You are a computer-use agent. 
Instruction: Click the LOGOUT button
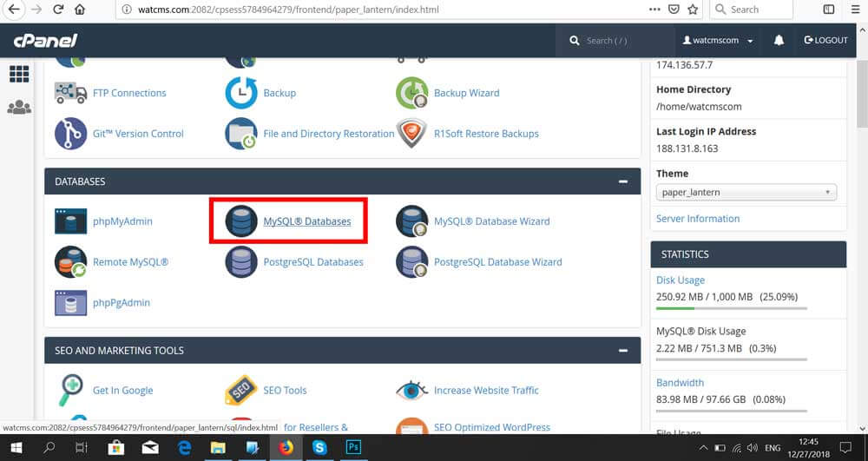pos(826,41)
